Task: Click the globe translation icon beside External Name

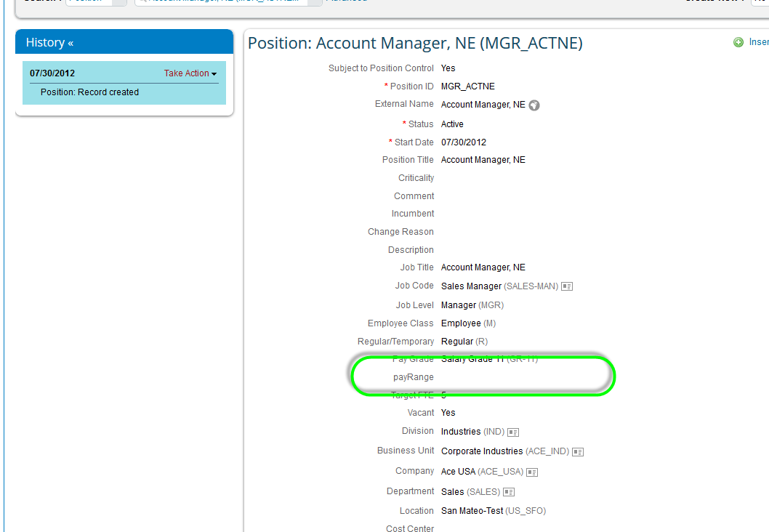Action: (x=534, y=105)
